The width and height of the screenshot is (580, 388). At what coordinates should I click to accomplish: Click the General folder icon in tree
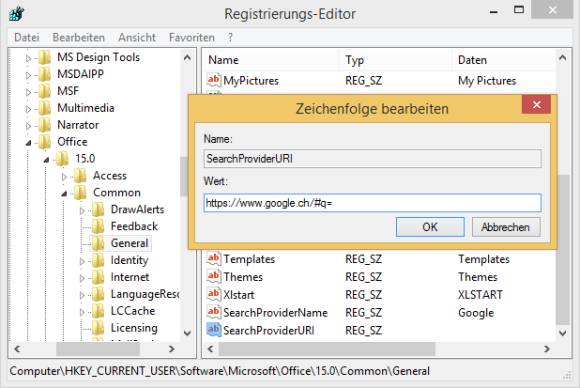click(x=98, y=243)
